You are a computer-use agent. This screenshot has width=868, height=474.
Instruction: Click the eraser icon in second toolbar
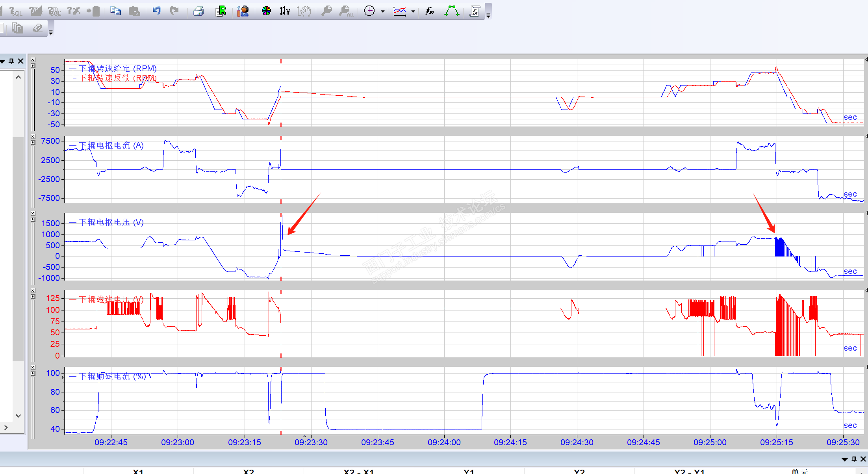(37, 28)
